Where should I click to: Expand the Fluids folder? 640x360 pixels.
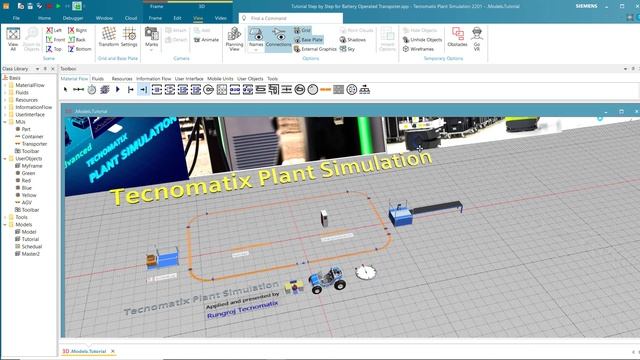pos(5,93)
